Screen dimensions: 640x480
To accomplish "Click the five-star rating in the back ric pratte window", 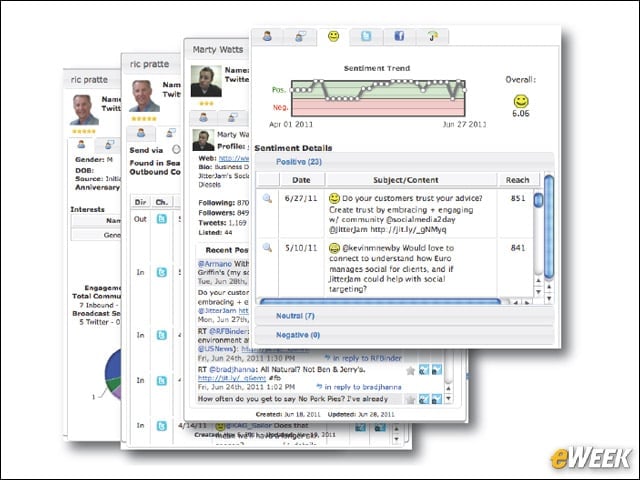I will pos(84,131).
